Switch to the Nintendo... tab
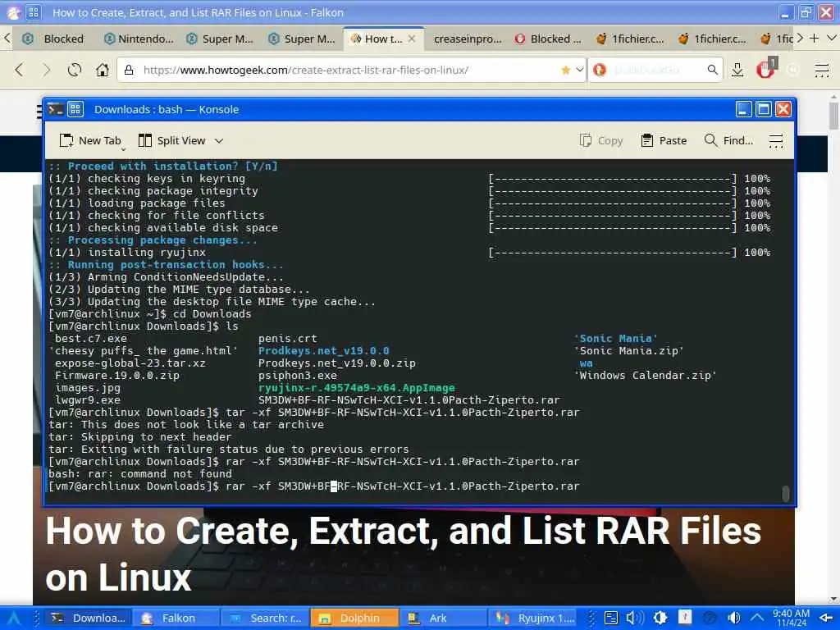The height and width of the screenshot is (630, 840). (138, 39)
